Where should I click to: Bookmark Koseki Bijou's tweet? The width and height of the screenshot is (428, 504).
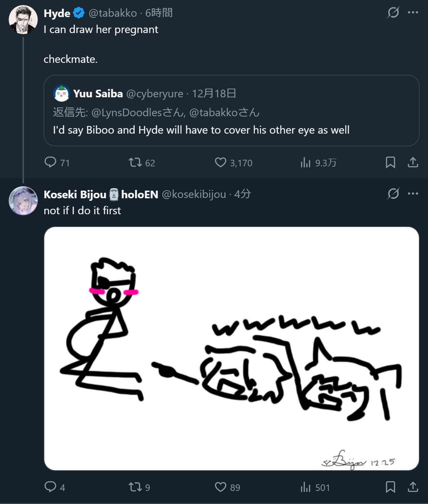pos(390,487)
